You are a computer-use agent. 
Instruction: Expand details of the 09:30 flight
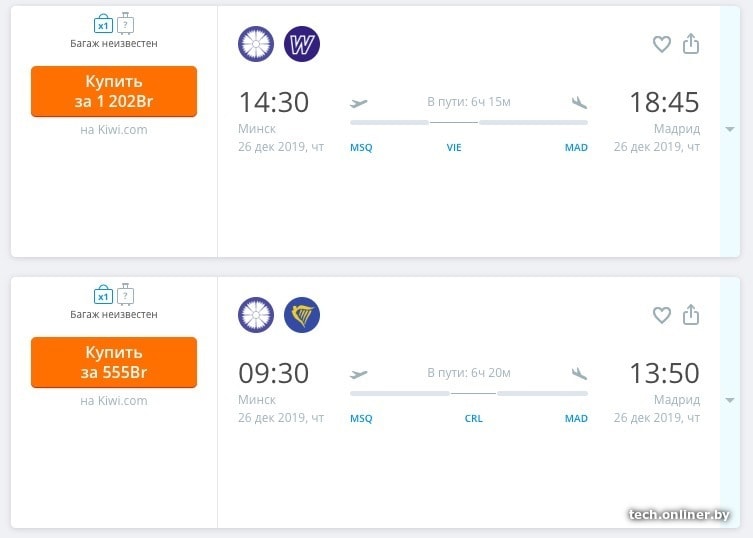[x=730, y=401]
